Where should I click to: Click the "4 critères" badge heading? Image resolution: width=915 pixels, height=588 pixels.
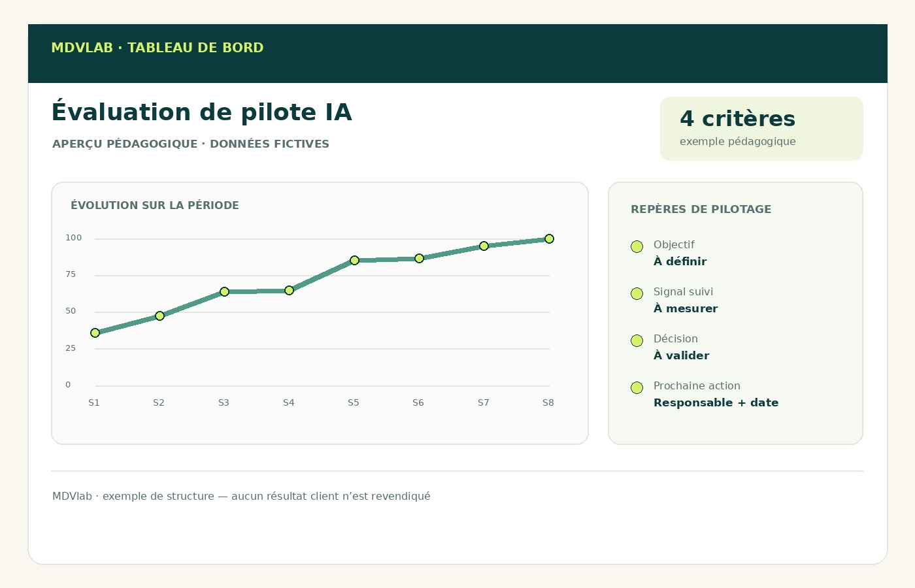click(x=737, y=119)
